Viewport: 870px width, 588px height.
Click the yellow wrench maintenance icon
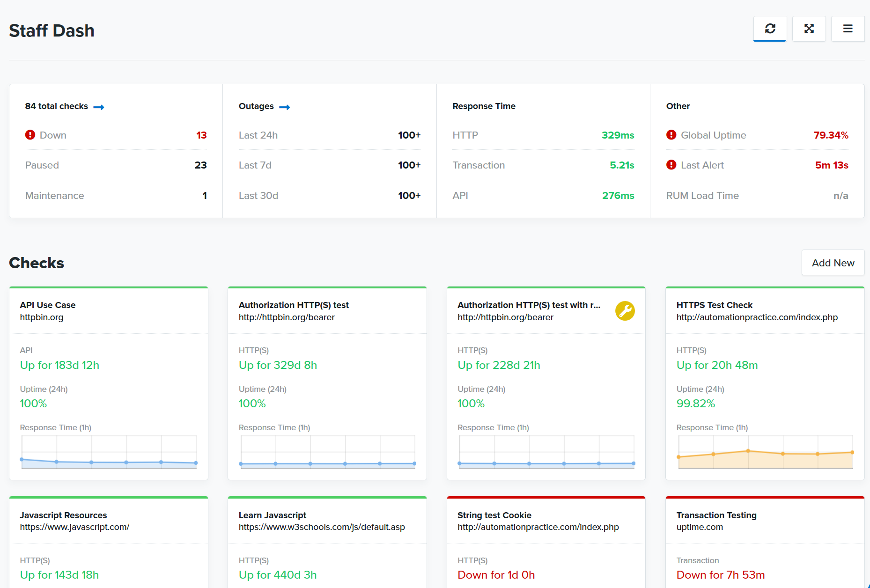[625, 311]
